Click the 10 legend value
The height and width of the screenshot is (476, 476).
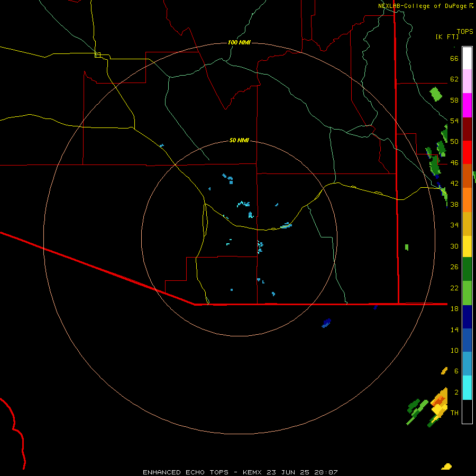[454, 350]
